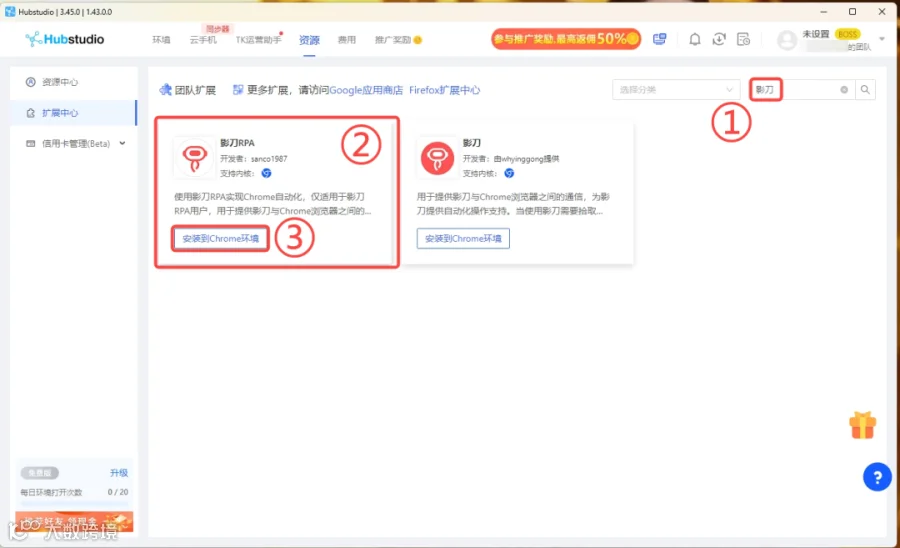Screen dimensions: 900x548
Task: Click the Chrome kernel icon on 影刀 card
Action: point(509,173)
